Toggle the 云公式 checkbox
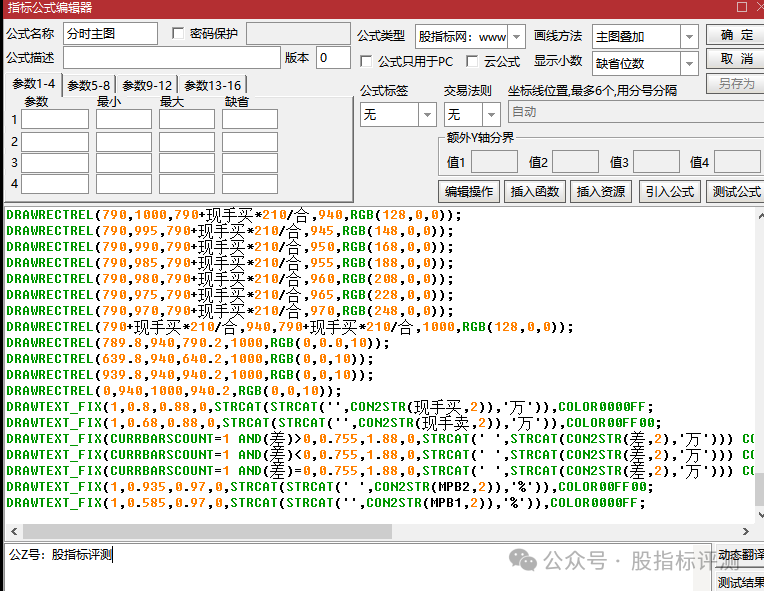This screenshot has height=591, width=764. pos(472,61)
